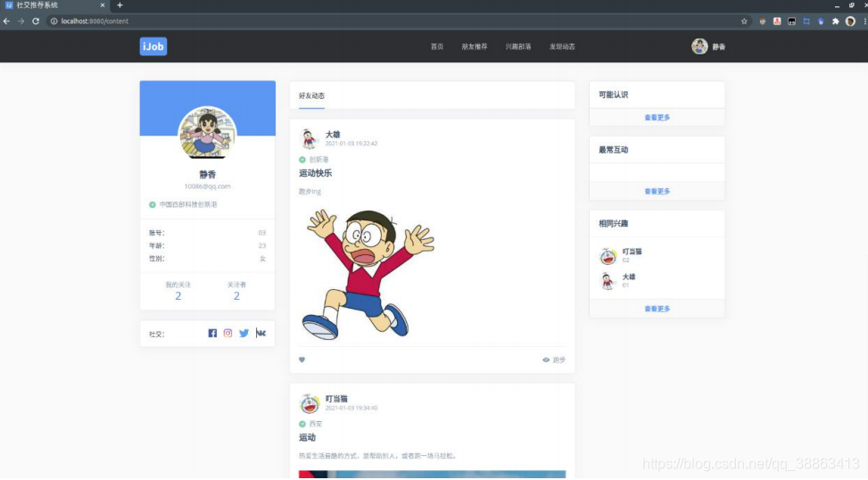Open the 首页 nav item

437,46
